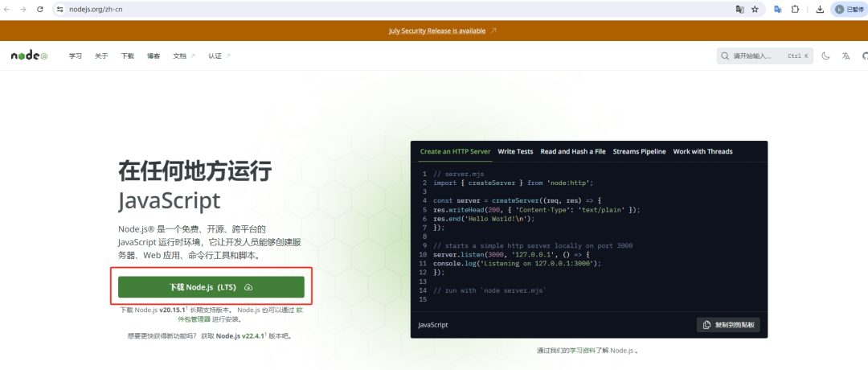Toggle dark theme moon icon
The height and width of the screenshot is (370, 868).
(825, 56)
